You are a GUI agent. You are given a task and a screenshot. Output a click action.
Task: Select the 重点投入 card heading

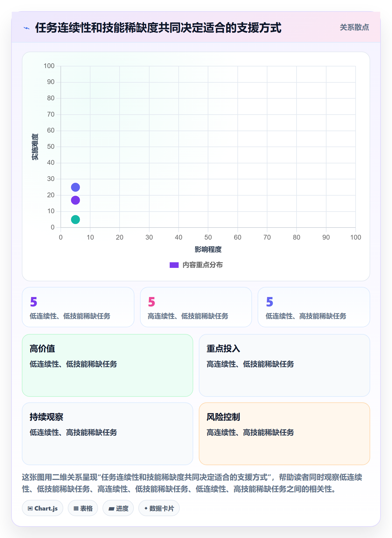pos(223,349)
